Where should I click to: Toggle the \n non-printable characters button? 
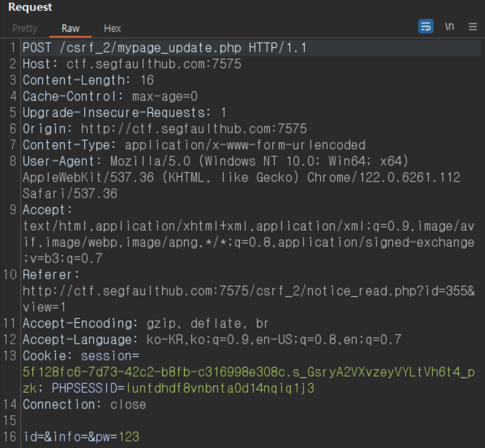[x=449, y=27]
